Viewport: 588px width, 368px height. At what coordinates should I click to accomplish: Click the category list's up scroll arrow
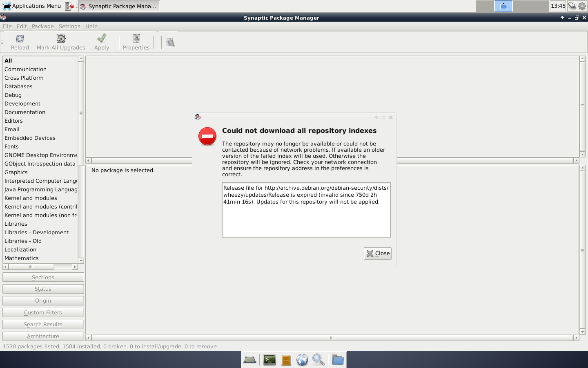(81, 58)
